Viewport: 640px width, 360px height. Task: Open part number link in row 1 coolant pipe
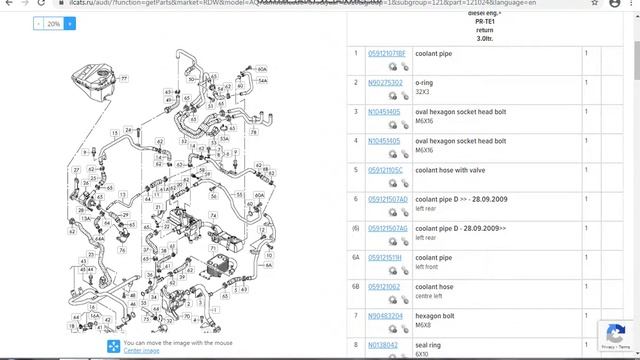(x=387, y=53)
